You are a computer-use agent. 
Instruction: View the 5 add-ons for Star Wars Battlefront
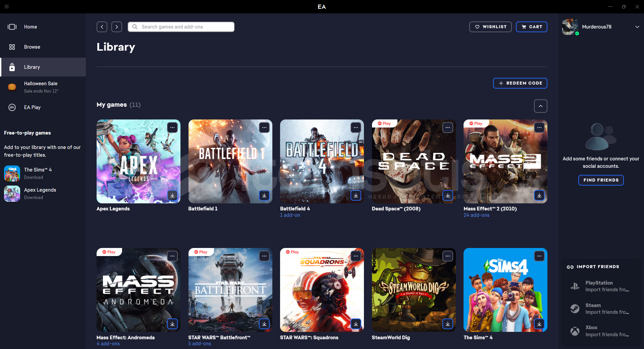(200, 344)
